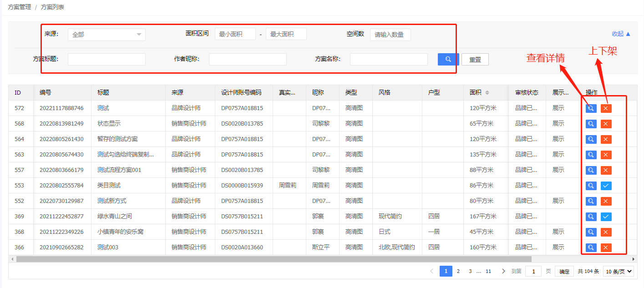Toggle off-shelf state for plan ID 564
This screenshot has height=288, width=644.
click(x=606, y=139)
